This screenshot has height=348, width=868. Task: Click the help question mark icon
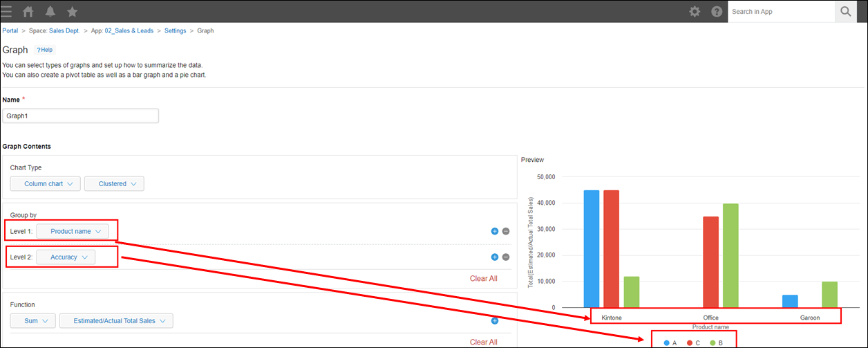click(717, 12)
